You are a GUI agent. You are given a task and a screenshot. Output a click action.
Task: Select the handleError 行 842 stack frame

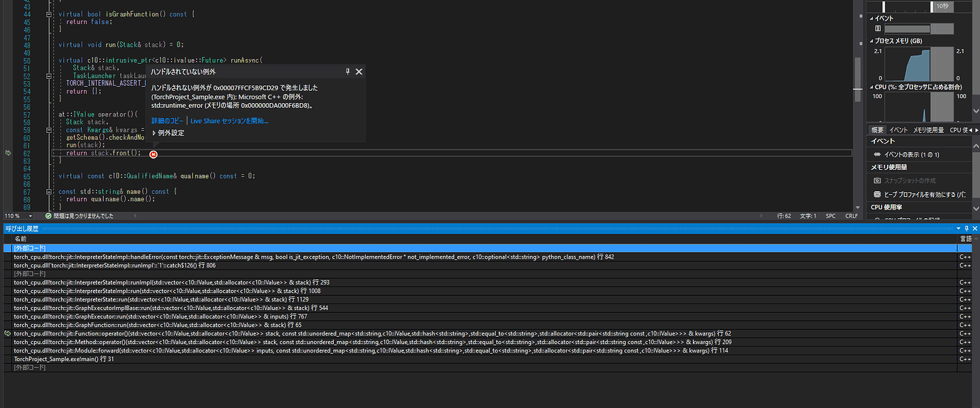click(x=487, y=257)
